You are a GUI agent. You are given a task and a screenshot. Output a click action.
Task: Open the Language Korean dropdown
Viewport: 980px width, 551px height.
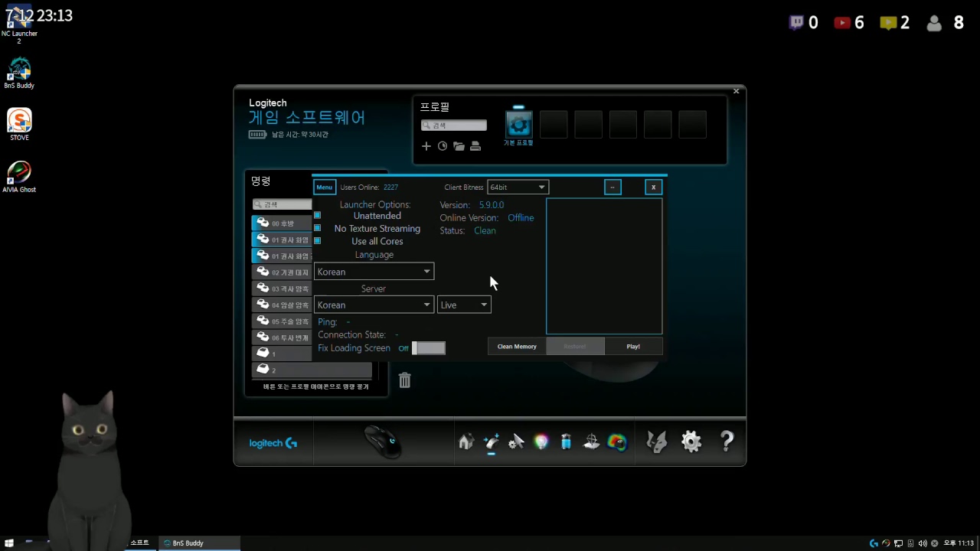tap(374, 272)
